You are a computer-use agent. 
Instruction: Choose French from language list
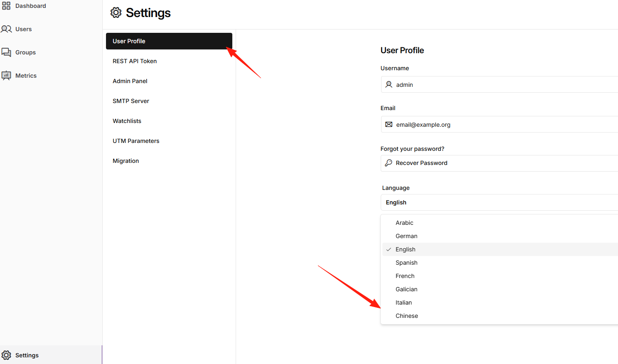tap(500, 276)
